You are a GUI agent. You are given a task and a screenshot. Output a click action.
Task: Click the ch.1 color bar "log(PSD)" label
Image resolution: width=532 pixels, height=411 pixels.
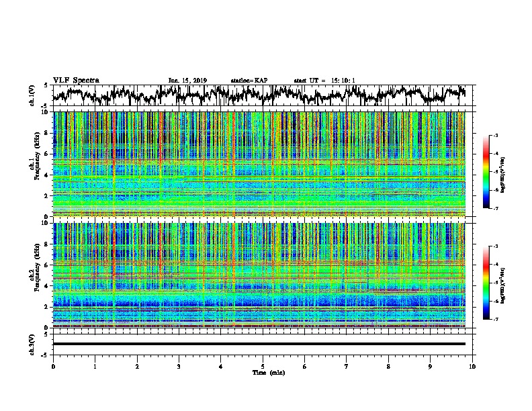coord(504,175)
